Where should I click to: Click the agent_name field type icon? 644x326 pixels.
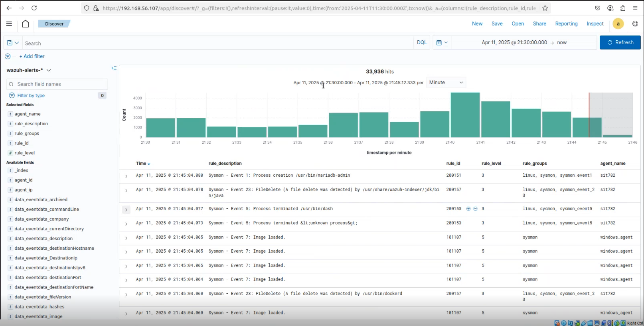coord(10,114)
